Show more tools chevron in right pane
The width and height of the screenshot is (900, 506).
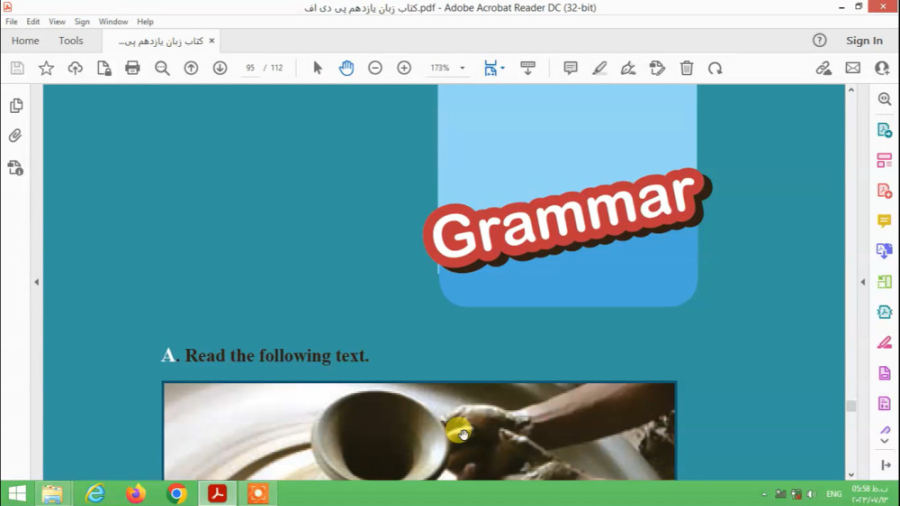(x=885, y=441)
